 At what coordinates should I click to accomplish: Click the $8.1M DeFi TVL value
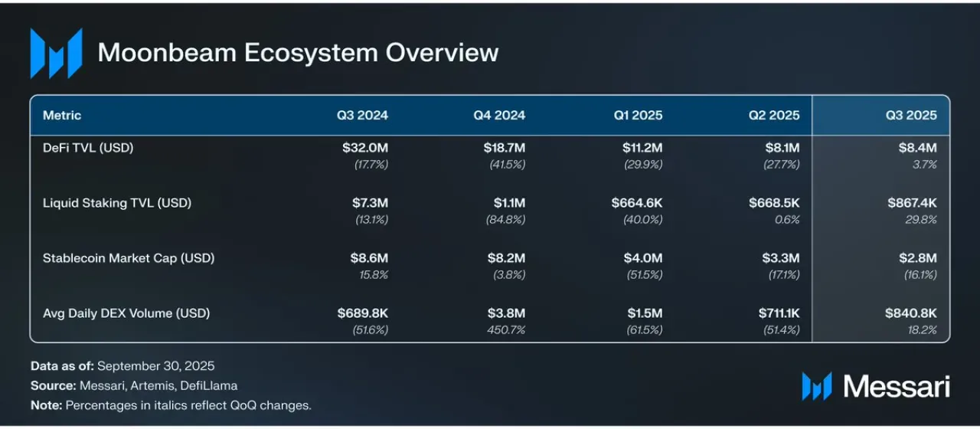pos(782,148)
